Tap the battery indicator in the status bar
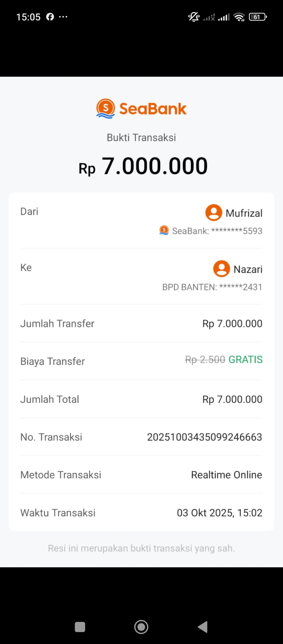 [x=258, y=17]
